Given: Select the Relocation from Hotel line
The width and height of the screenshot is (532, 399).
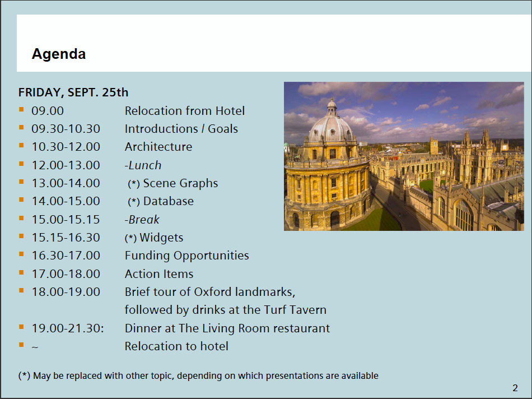Looking at the screenshot, I should click(x=184, y=111).
